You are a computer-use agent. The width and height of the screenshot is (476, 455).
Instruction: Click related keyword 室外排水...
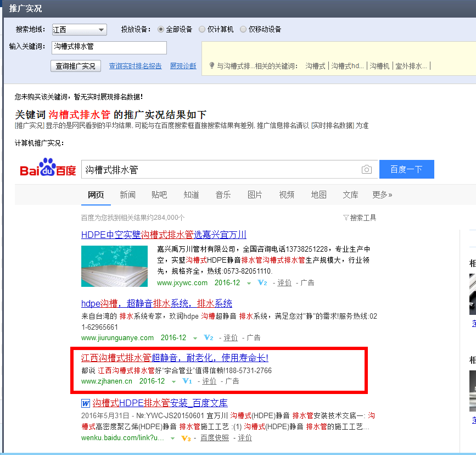tap(411, 66)
